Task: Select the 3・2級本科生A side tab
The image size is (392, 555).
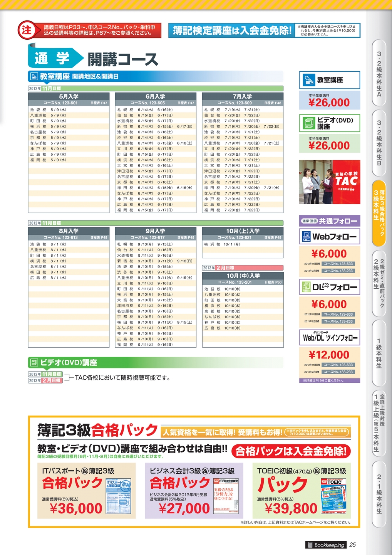Action: pos(379,73)
